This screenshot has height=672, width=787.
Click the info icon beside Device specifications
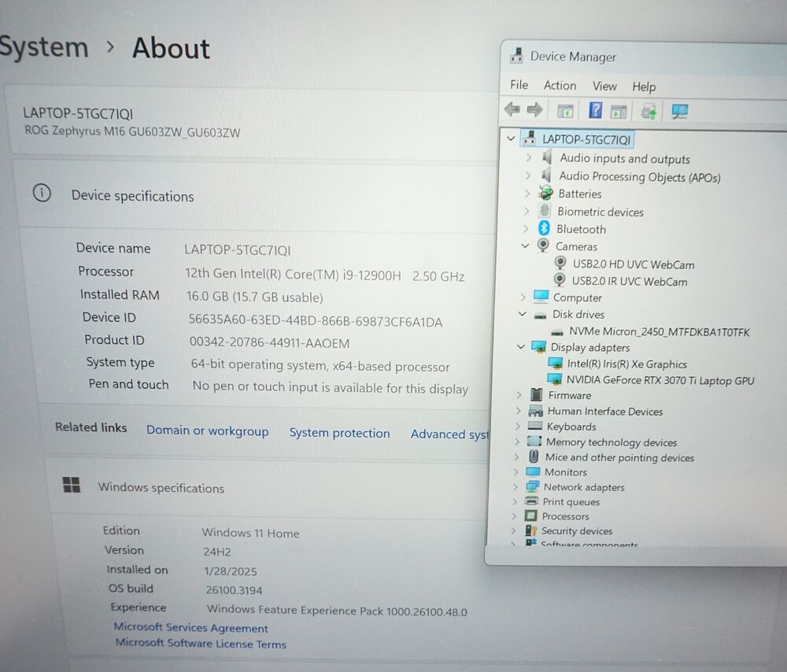(x=42, y=193)
